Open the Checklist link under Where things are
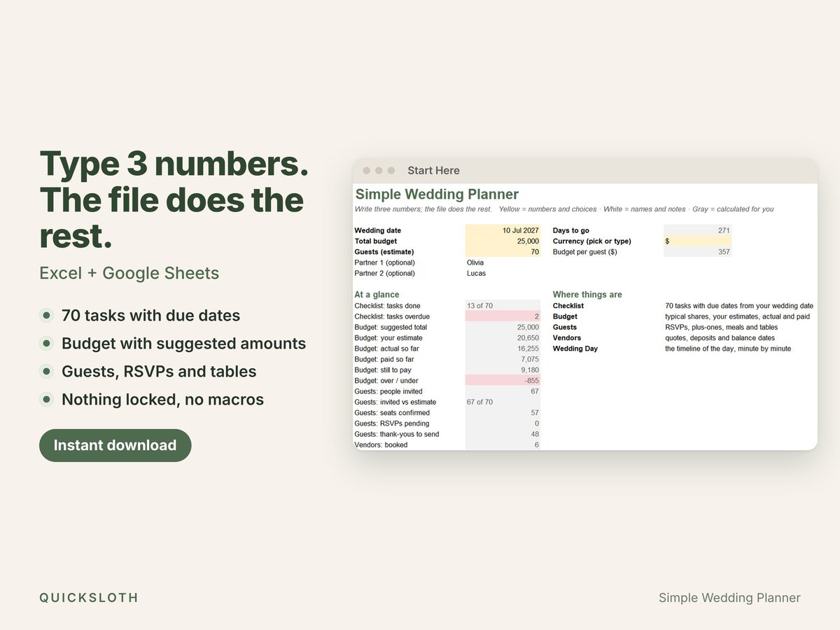This screenshot has height=630, width=840. [x=568, y=306]
